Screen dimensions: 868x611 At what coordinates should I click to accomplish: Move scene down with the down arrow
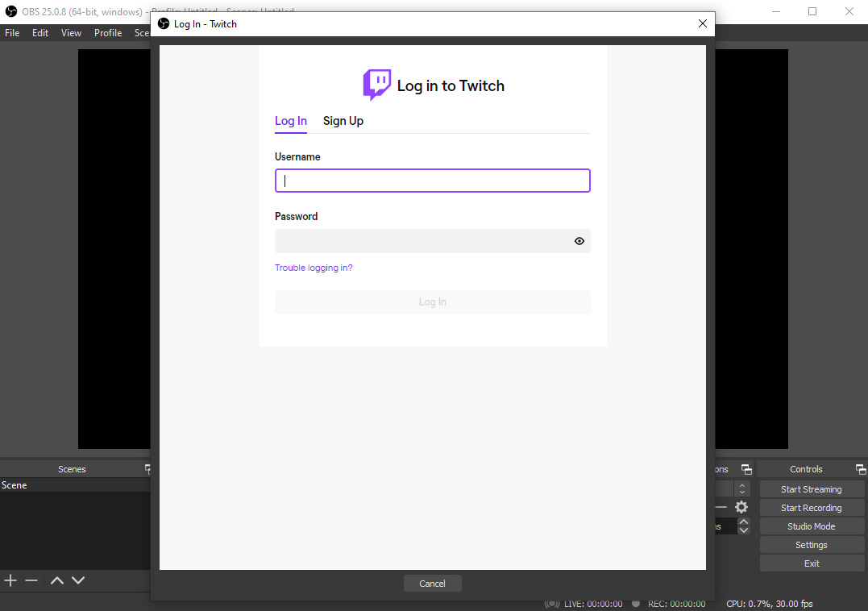click(x=78, y=580)
